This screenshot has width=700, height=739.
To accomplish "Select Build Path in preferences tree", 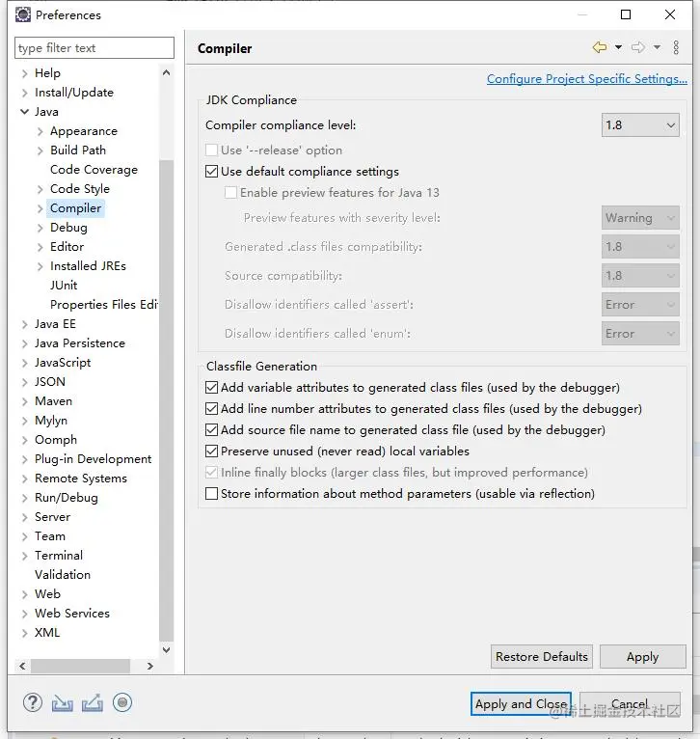I will (x=78, y=150).
